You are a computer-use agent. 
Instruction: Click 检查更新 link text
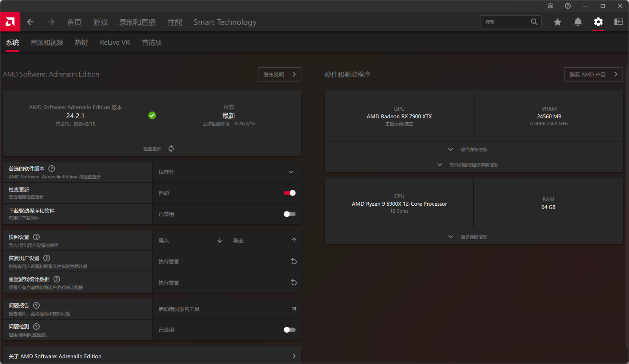(x=152, y=149)
